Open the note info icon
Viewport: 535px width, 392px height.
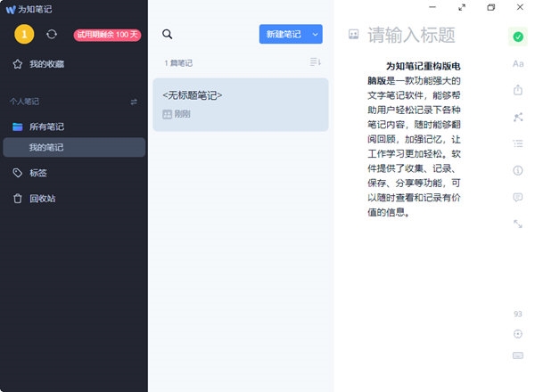[x=518, y=170]
